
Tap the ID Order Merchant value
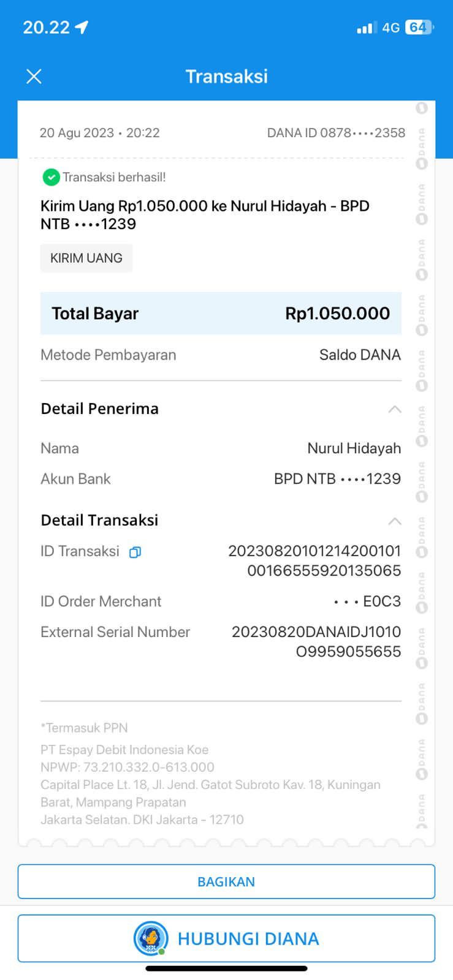368,601
